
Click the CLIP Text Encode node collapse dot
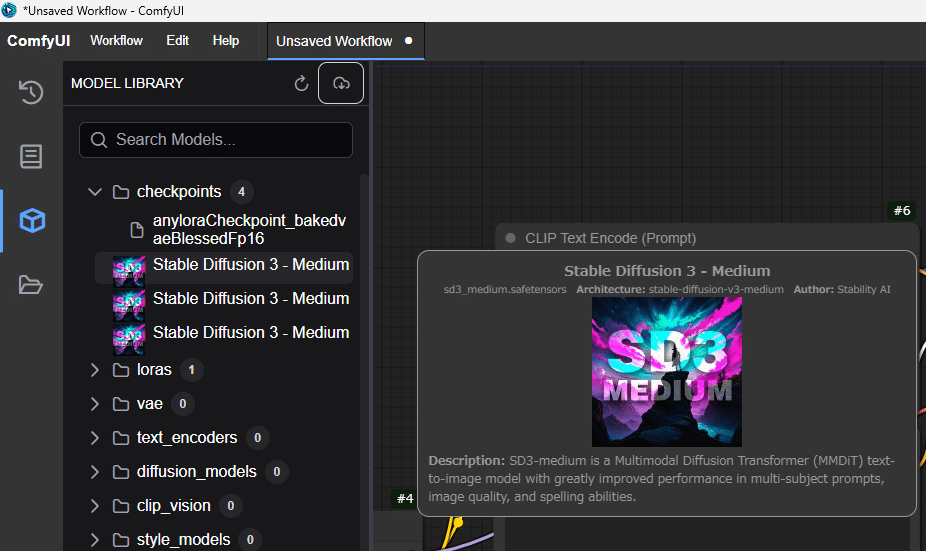point(511,238)
